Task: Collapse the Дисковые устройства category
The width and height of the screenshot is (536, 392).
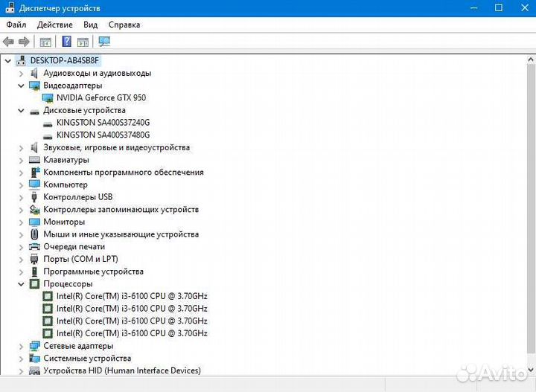Action: click(x=22, y=110)
